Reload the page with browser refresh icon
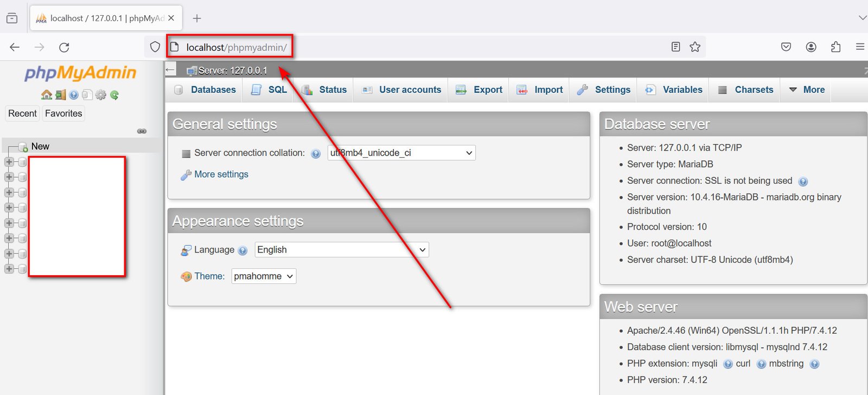Viewport: 868px width, 395px height. pyautogui.click(x=64, y=47)
